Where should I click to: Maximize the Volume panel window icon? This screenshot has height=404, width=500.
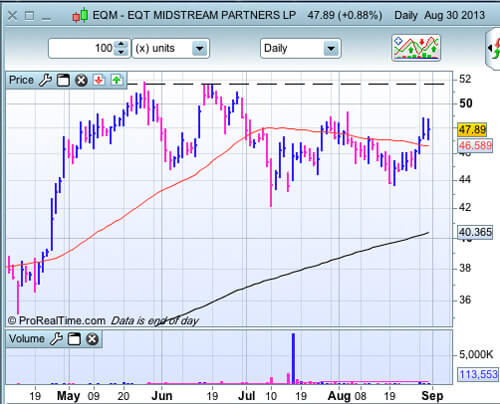click(74, 339)
